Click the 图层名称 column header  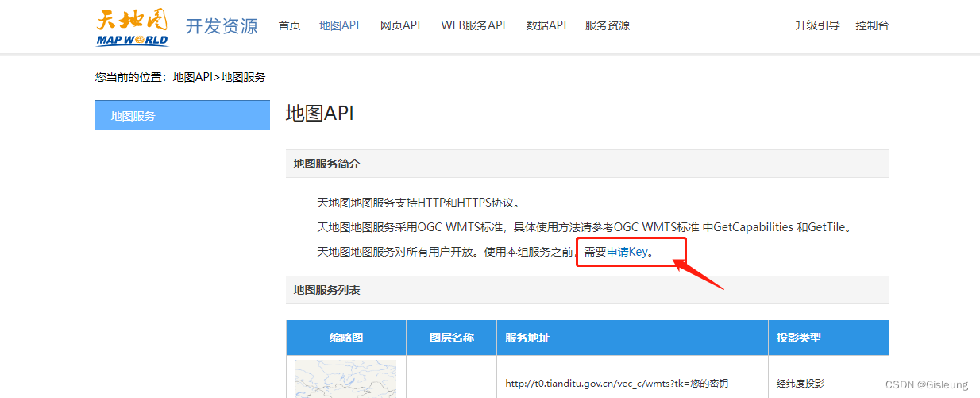pyautogui.click(x=451, y=338)
